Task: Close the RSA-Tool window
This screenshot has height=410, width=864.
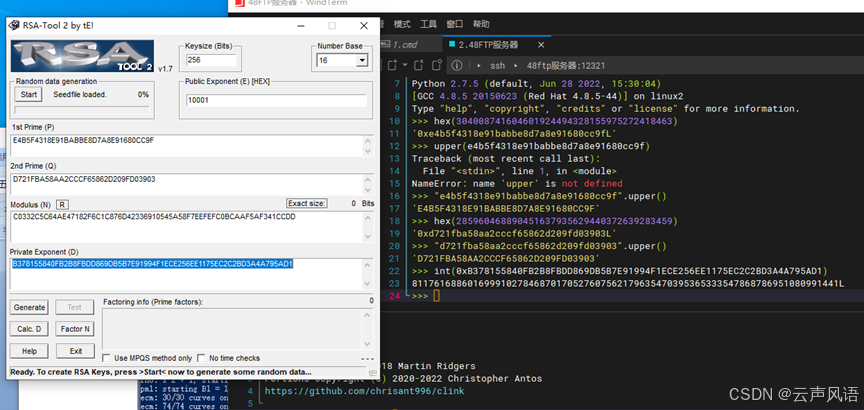Action: [x=364, y=26]
